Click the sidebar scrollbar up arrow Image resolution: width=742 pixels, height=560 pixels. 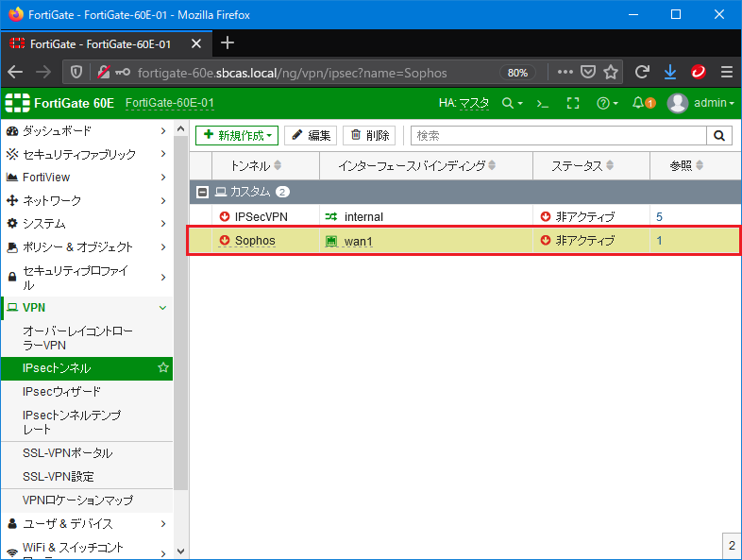(x=180, y=128)
